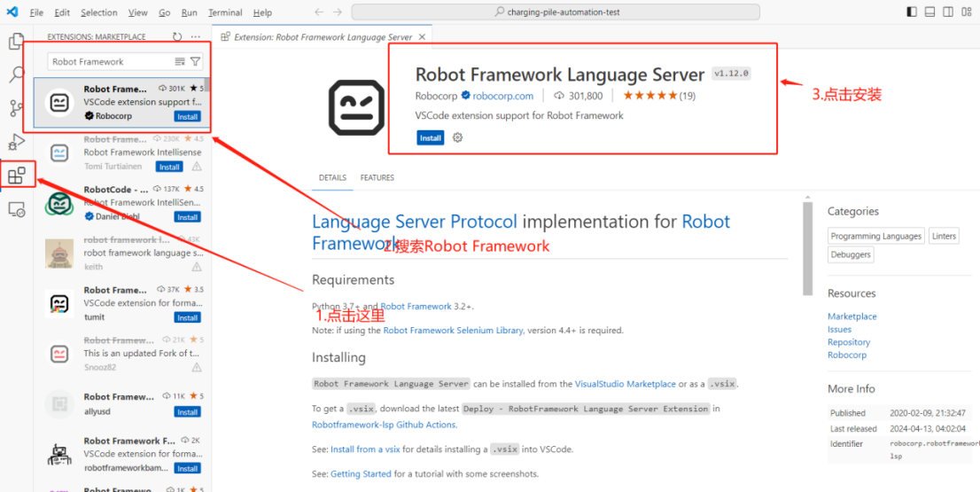This screenshot has width=980, height=492.
Task: Open the Extensions panel more actions menu
Action: 196,37
